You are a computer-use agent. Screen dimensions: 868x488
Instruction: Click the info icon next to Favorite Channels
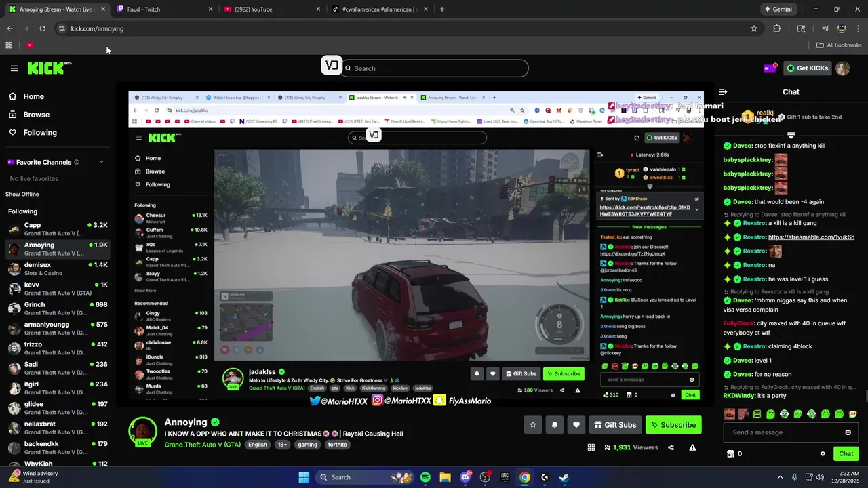(77, 162)
